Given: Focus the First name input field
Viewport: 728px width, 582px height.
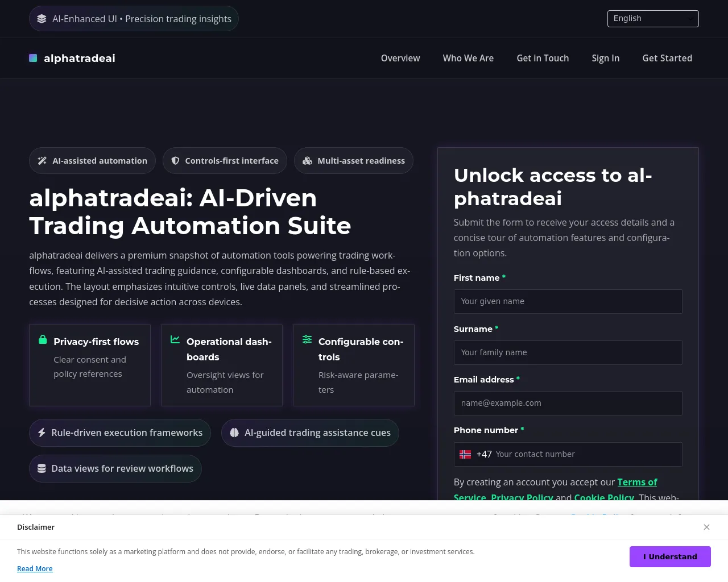Looking at the screenshot, I should click(x=568, y=301).
